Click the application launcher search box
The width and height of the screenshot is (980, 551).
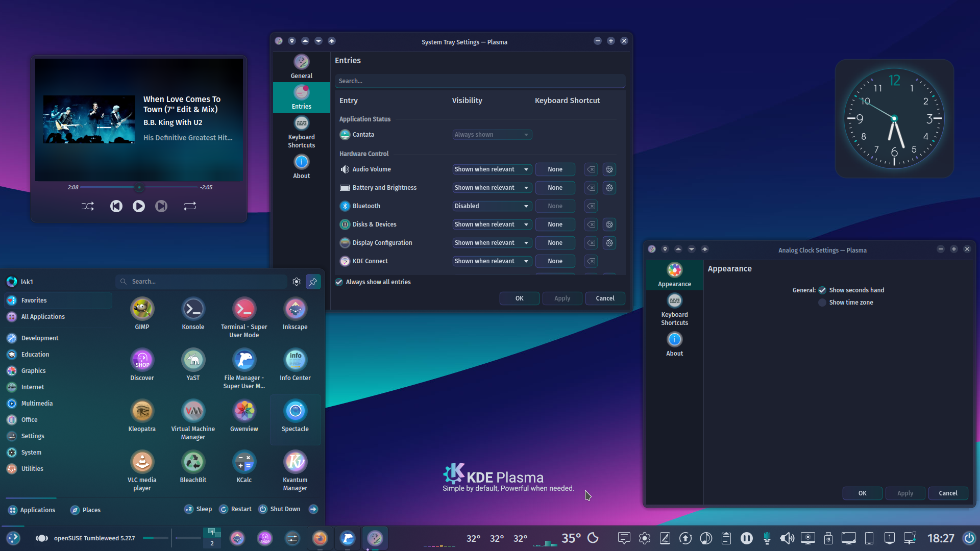pyautogui.click(x=201, y=282)
